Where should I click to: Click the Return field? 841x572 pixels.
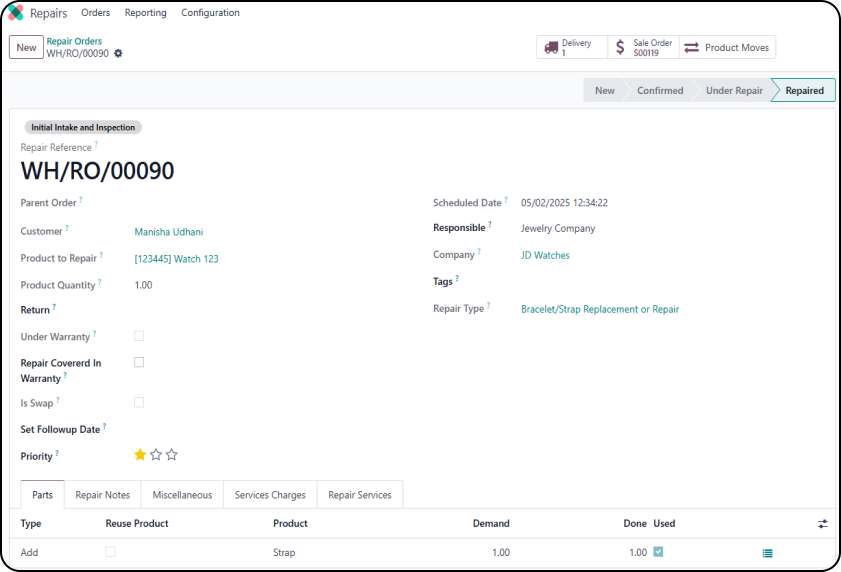(x=268, y=310)
